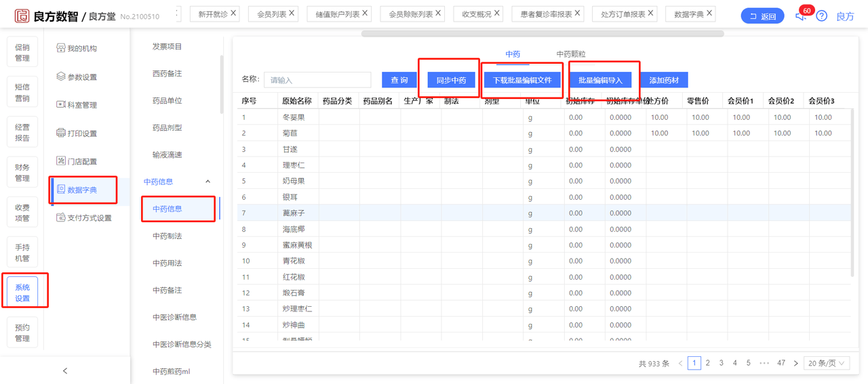The width and height of the screenshot is (868, 384).
Task: Open 西药备注 dictionary entry
Action: pyautogui.click(x=167, y=74)
